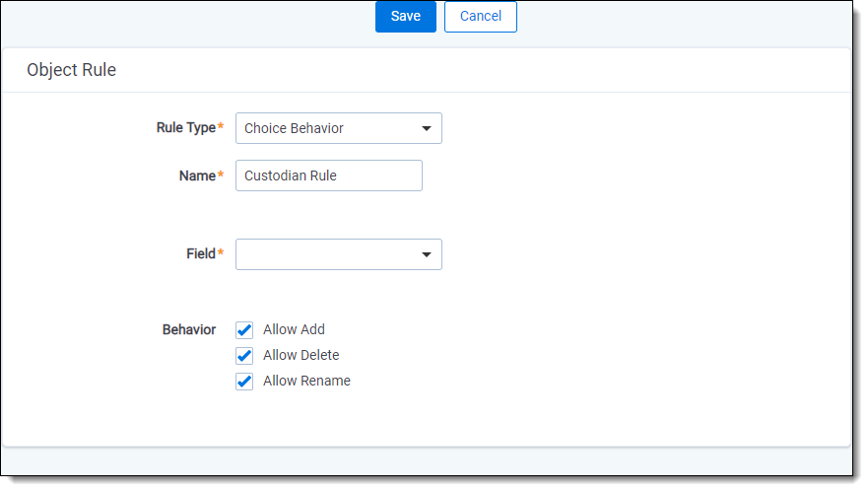This screenshot has width=868, height=491.
Task: Click the required asterisk beside Name
Action: (221, 174)
